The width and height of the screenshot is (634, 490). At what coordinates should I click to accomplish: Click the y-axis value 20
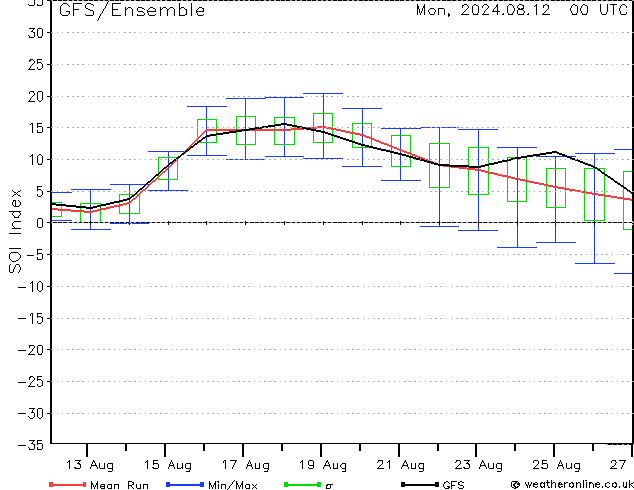(36, 96)
